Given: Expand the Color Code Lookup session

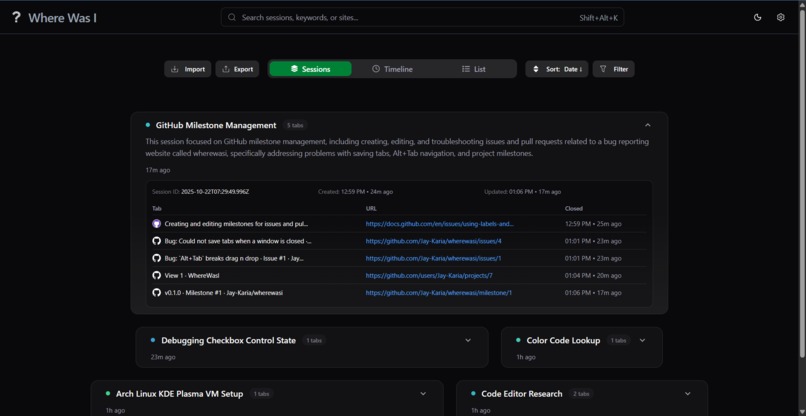Looking at the screenshot, I should (642, 340).
